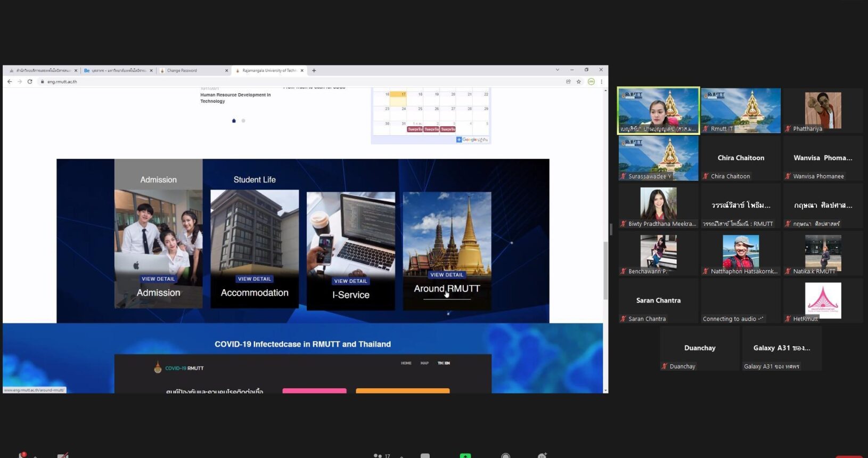The image size is (868, 458).
Task: Select the Natika.k RMUTT participant tile
Action: click(x=823, y=253)
